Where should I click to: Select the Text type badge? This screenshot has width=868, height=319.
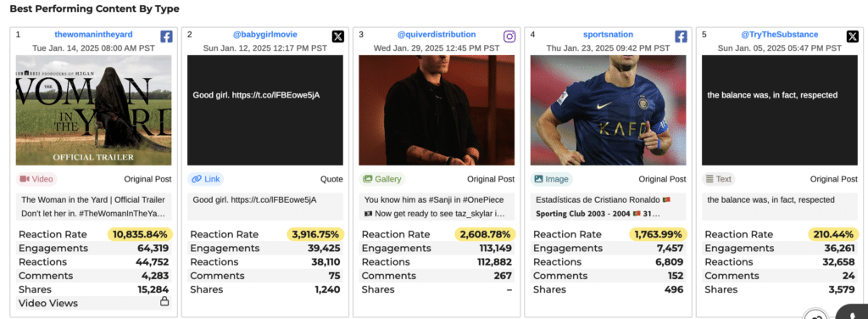click(x=719, y=180)
